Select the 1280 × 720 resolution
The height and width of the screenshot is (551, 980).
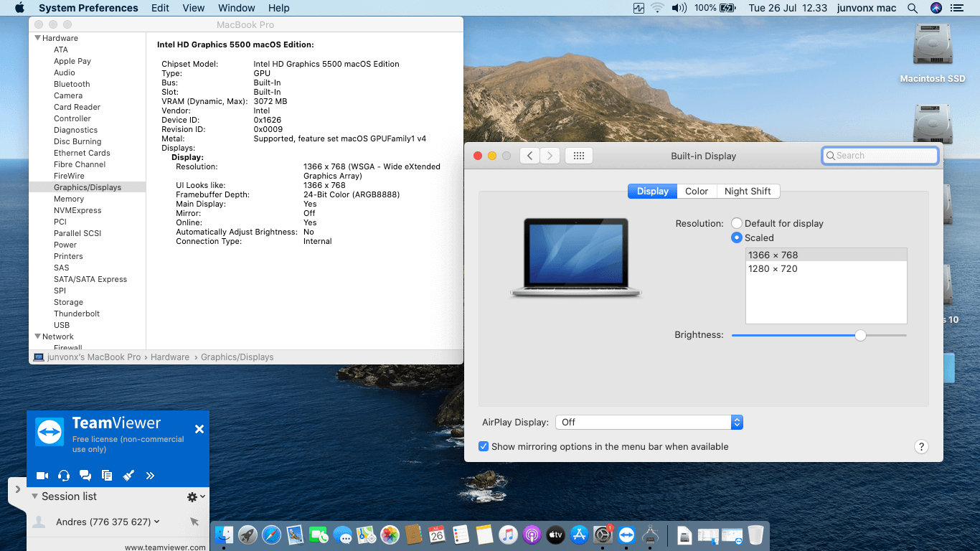point(773,268)
